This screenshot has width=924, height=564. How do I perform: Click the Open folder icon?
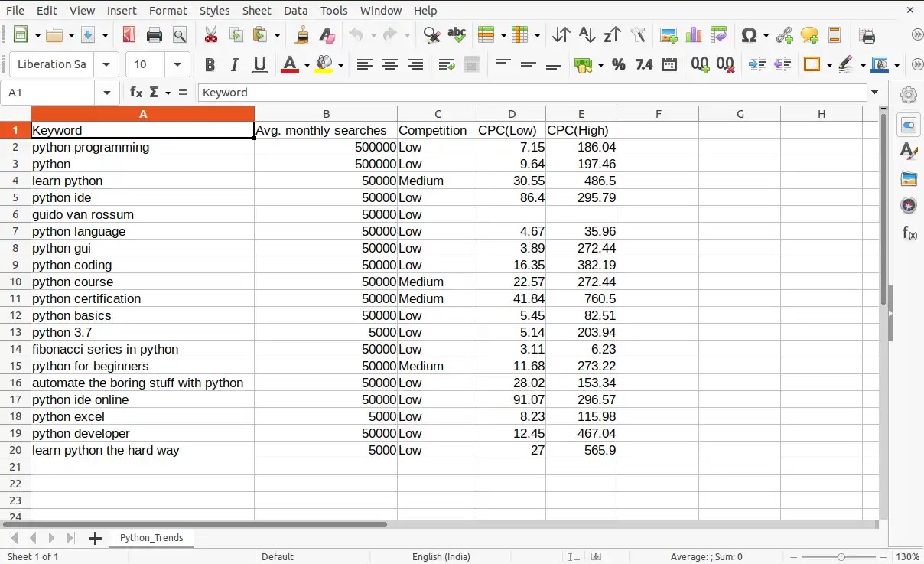[54, 35]
